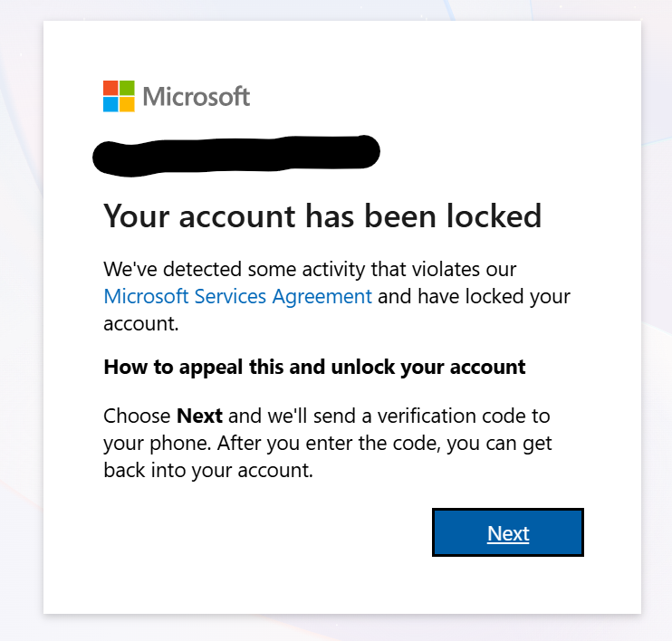This screenshot has width=672, height=641.
Task: Open the Microsoft Services Agreement link
Action: 237,296
